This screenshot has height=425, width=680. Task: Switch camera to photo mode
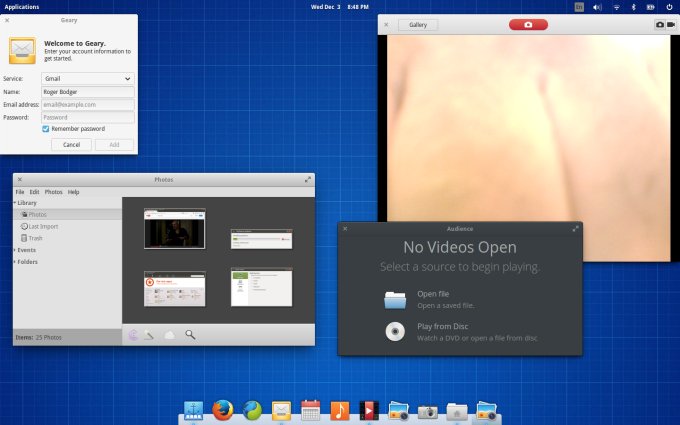[659, 24]
